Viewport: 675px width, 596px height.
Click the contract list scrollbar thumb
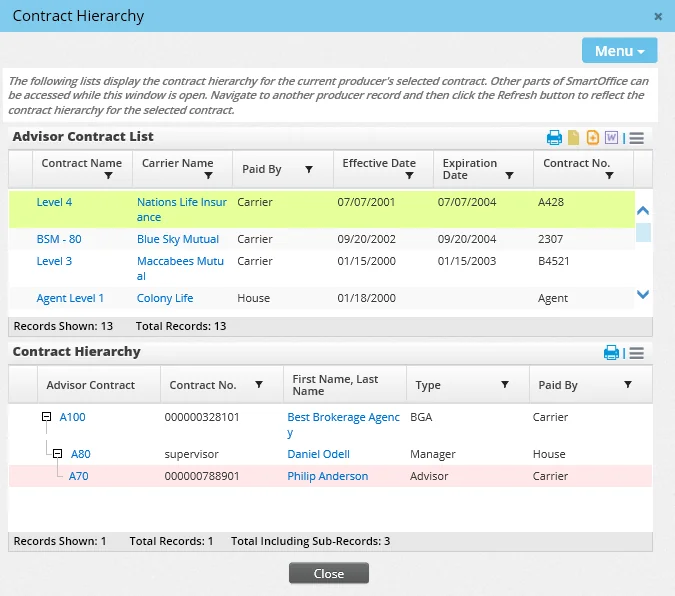[x=643, y=233]
